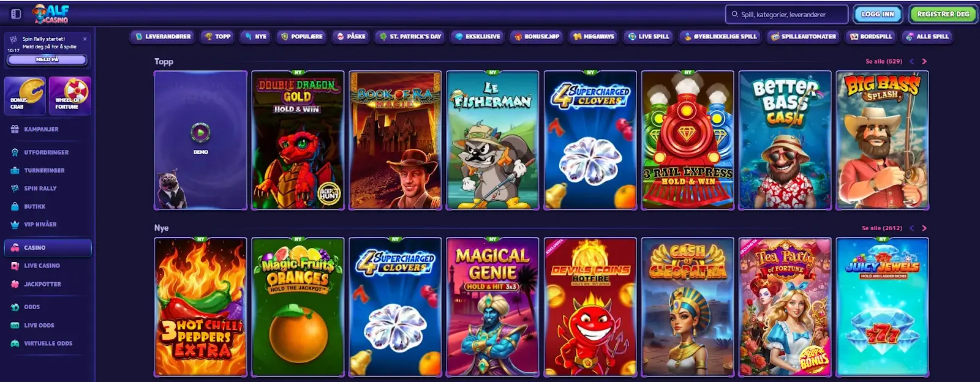Image resolution: width=980 pixels, height=382 pixels.
Task: Click the Logg inn button
Action: pos(878,14)
